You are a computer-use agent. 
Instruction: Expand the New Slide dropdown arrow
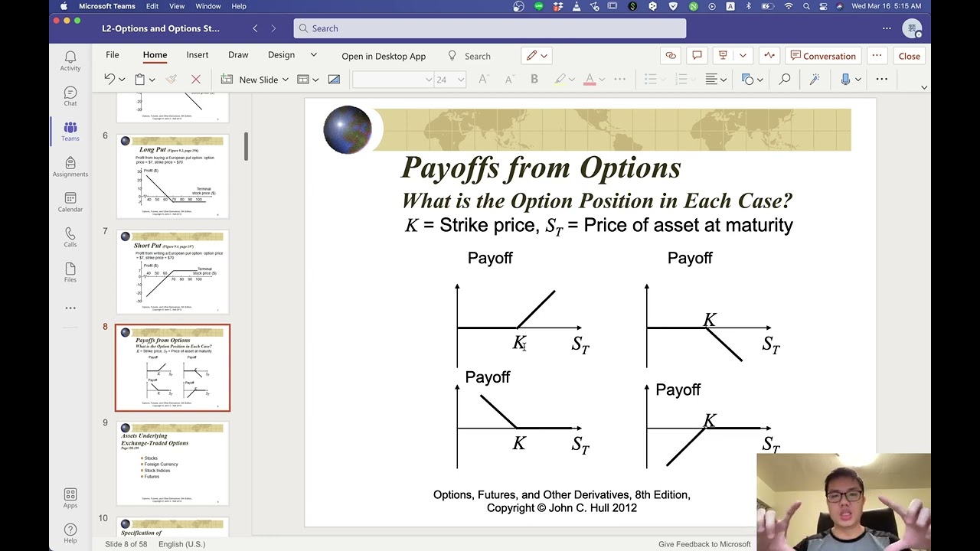(x=285, y=80)
